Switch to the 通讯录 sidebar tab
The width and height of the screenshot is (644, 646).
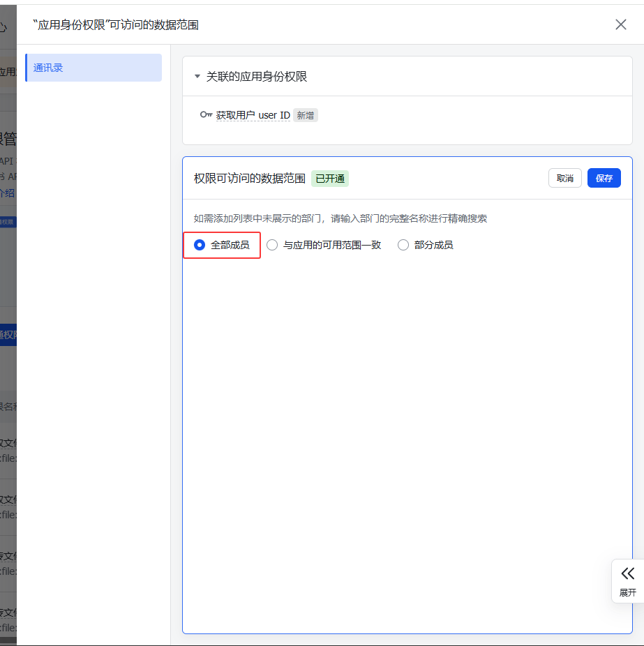pos(93,68)
